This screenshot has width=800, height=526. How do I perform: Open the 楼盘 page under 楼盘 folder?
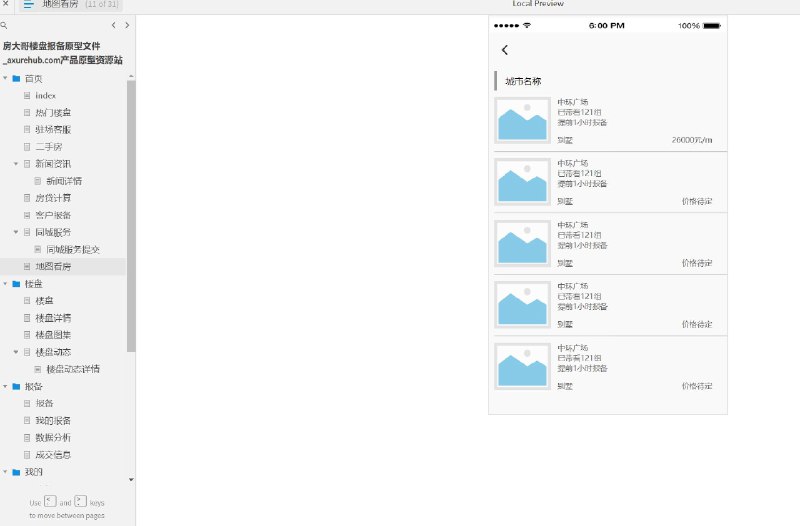(44, 301)
